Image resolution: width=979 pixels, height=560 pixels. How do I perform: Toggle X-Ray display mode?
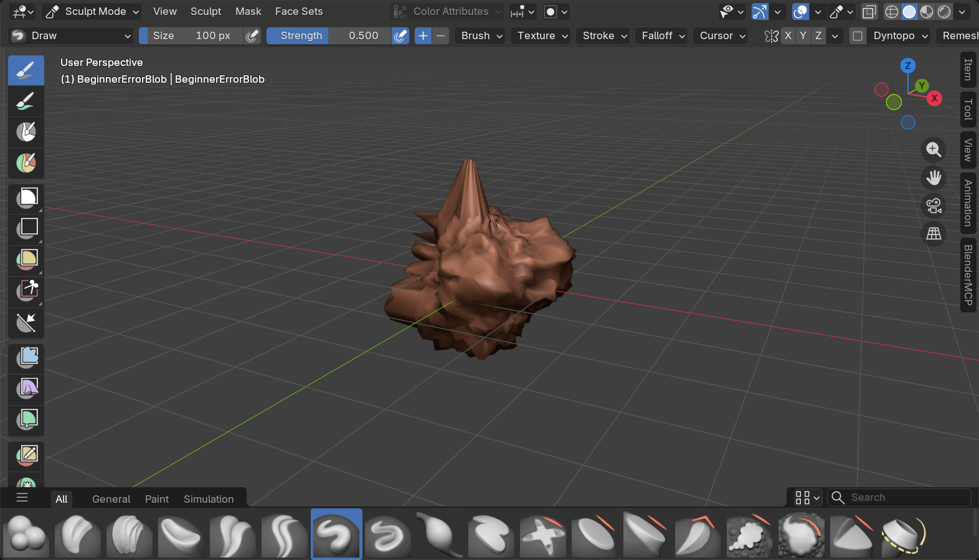869,12
